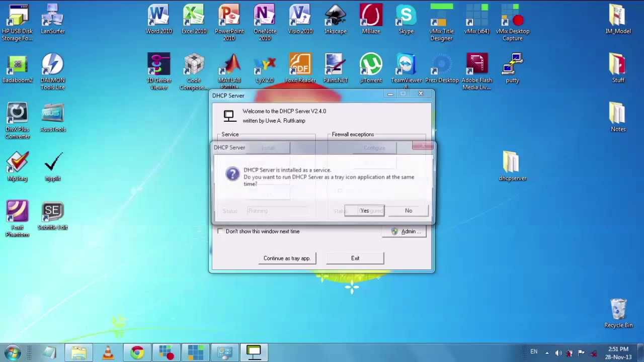Click the MATLAB desktop icon
This screenshot has width=644, height=362.
click(229, 71)
